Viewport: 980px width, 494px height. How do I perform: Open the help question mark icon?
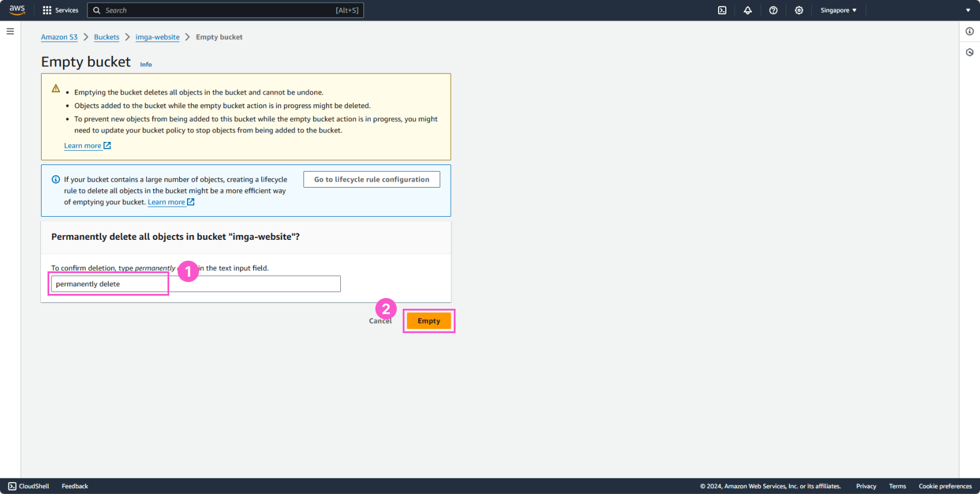[773, 10]
